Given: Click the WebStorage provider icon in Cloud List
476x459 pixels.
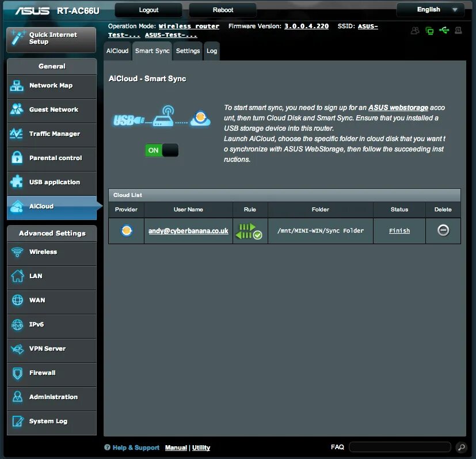Looking at the screenshot, I should click(127, 230).
